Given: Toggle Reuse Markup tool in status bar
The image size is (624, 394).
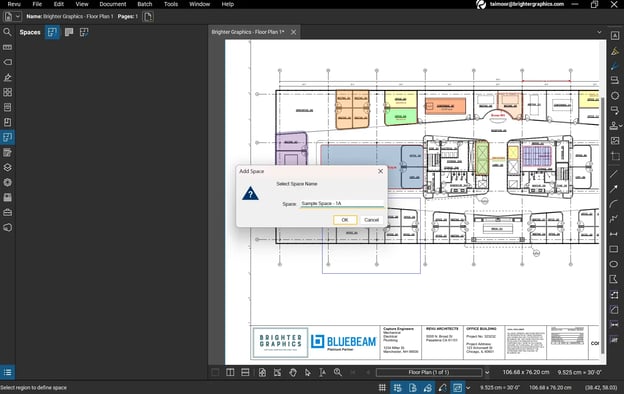Looking at the screenshot, I should click(x=442, y=388).
